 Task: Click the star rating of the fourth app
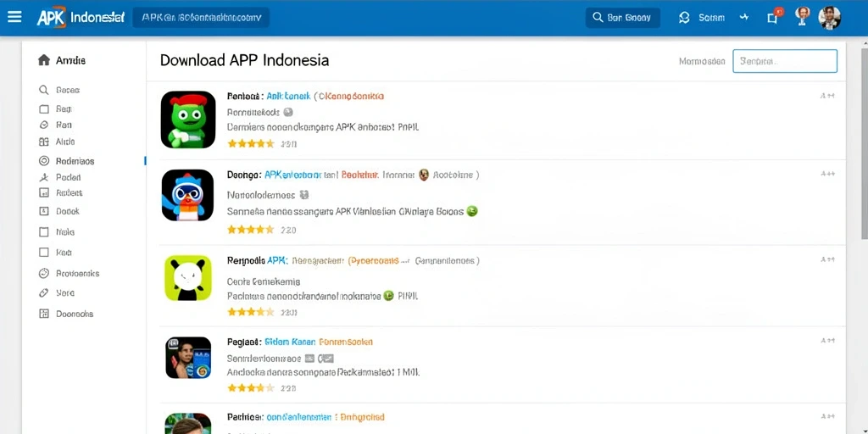tap(251, 388)
